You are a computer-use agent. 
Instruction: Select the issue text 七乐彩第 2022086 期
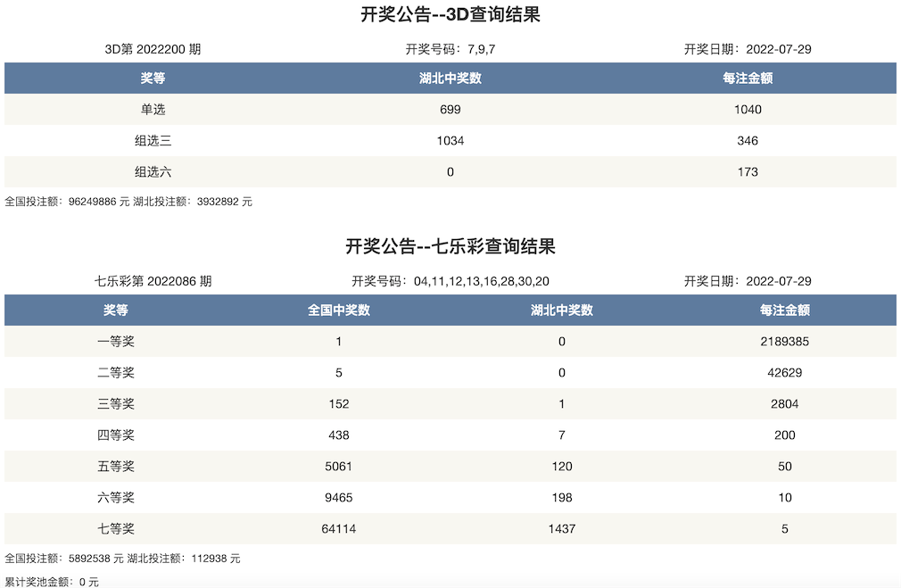click(x=153, y=281)
